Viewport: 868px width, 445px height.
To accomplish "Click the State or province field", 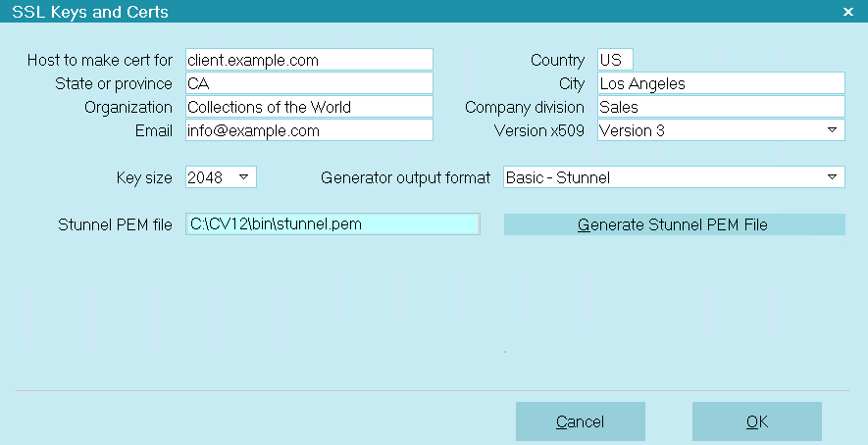I will pos(309,83).
